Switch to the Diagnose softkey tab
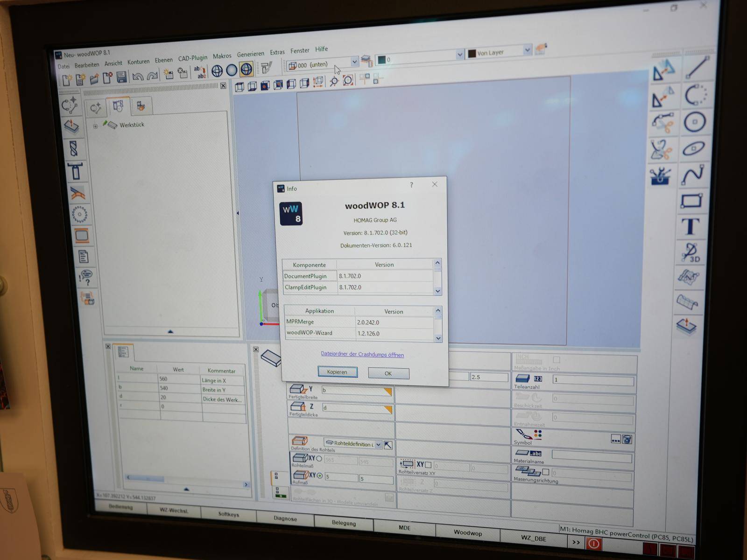Viewport: 747px width, 560px height. pos(285,518)
